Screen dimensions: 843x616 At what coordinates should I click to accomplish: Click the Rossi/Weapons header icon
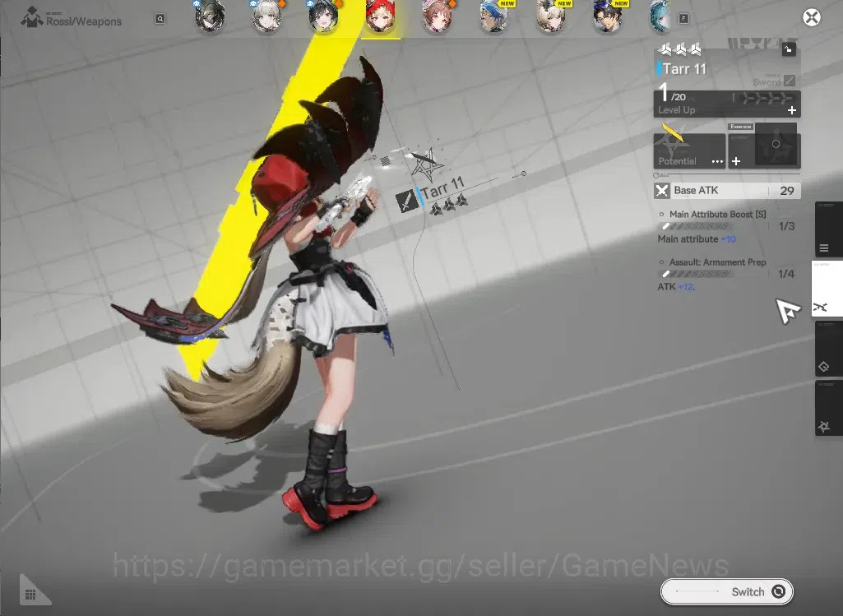(x=32, y=17)
